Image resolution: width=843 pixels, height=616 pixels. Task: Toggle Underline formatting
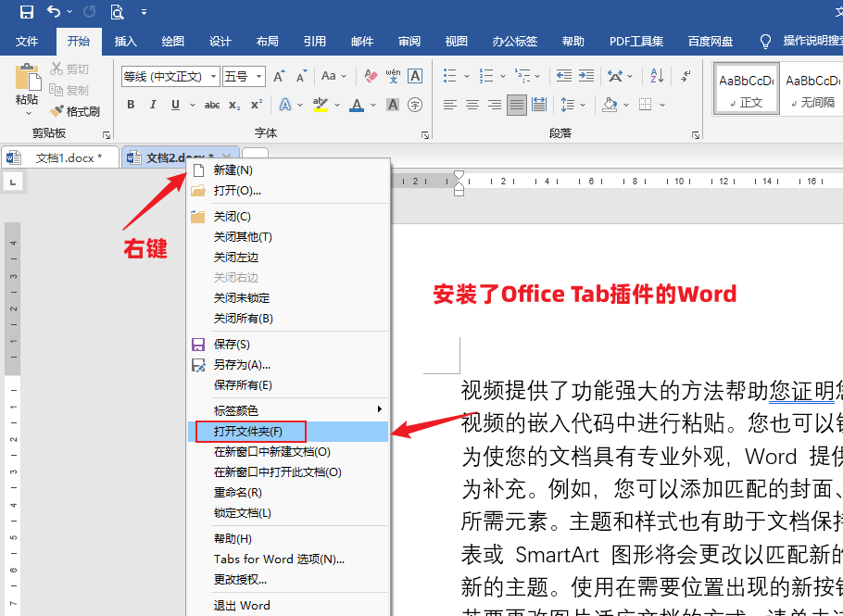tap(175, 105)
